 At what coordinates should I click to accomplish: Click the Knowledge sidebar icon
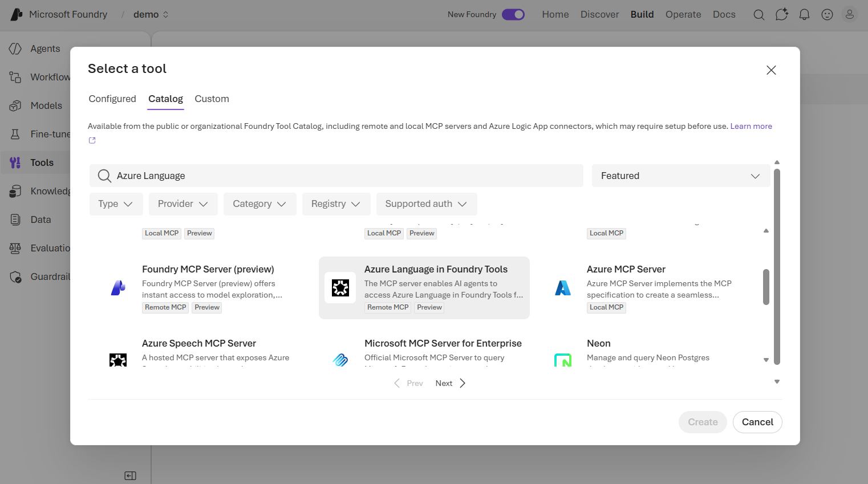pyautogui.click(x=15, y=191)
